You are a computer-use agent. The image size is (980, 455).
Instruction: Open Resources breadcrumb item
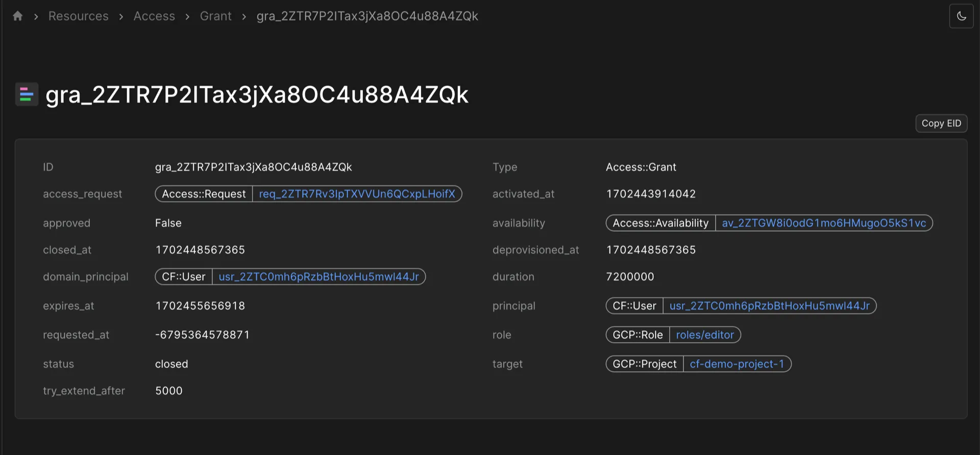78,16
